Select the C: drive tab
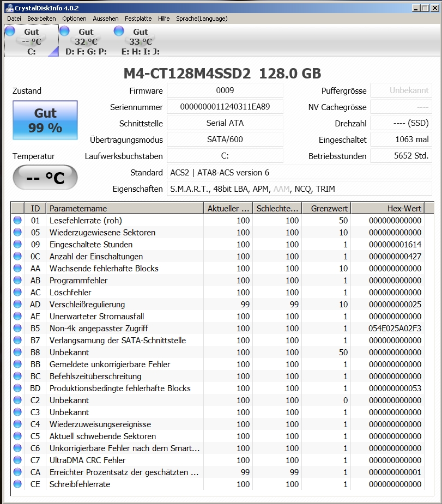 (x=32, y=41)
